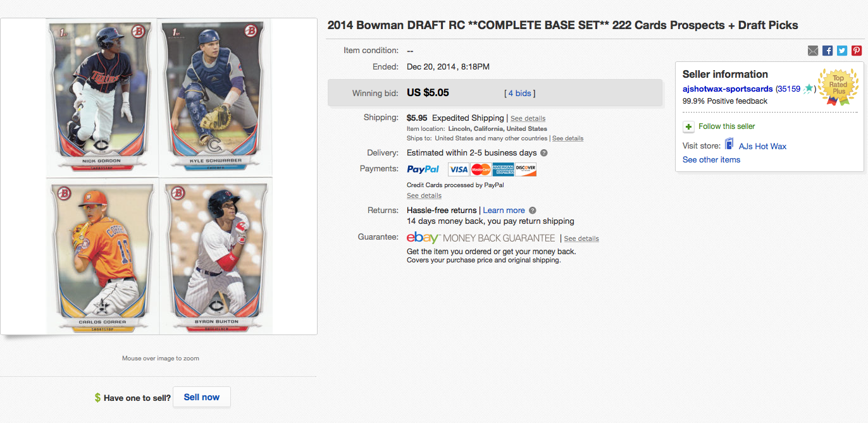Click See other items link

click(711, 160)
